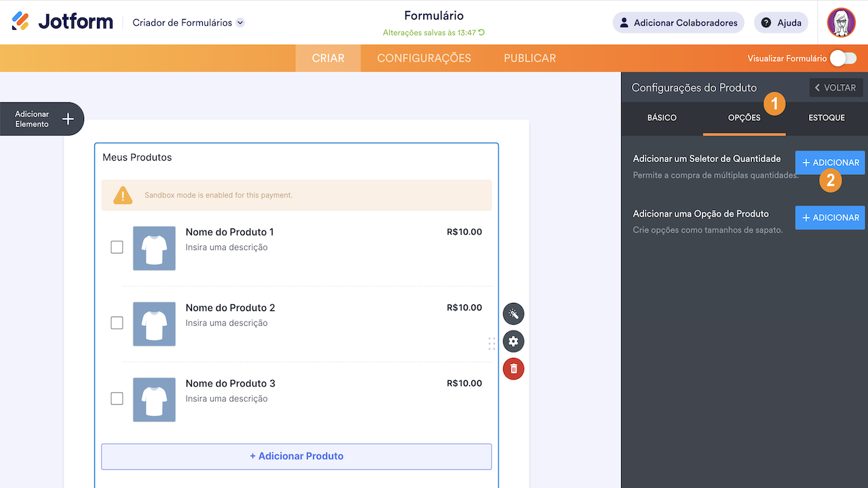Open the ESTOQUE tab
The image size is (868, 488).
click(x=827, y=118)
